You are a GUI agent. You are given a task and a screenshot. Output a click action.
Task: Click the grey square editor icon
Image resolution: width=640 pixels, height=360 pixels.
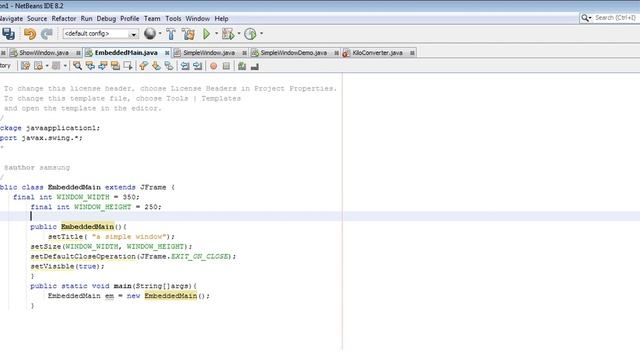56,66
